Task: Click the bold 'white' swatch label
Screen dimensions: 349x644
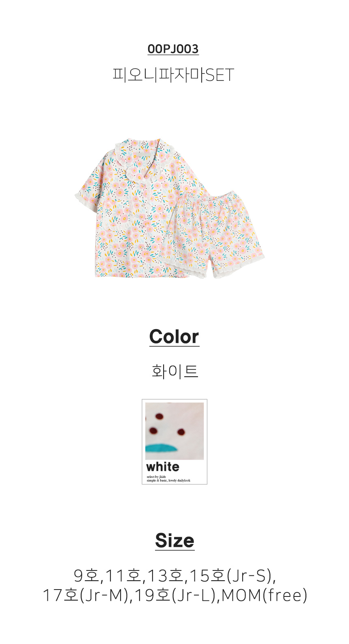Action: point(163,466)
